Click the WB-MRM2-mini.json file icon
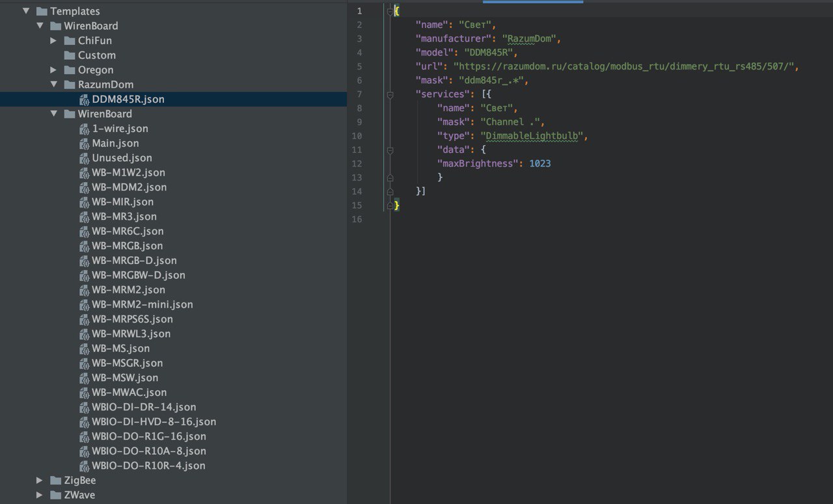Viewport: 833px width, 504px height. [x=84, y=304]
